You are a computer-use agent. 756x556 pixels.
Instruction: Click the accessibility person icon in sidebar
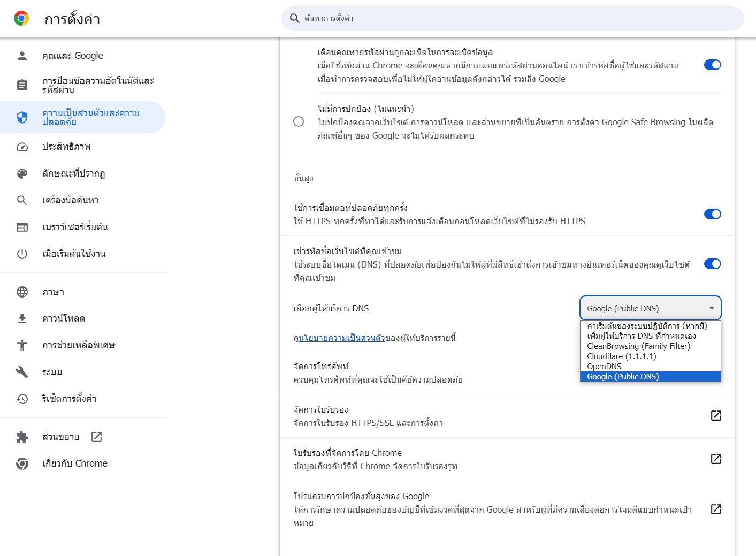[x=21, y=345]
